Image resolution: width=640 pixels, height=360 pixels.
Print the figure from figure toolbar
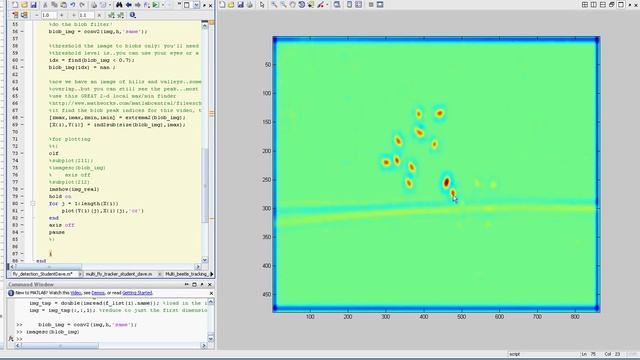coord(249,4)
